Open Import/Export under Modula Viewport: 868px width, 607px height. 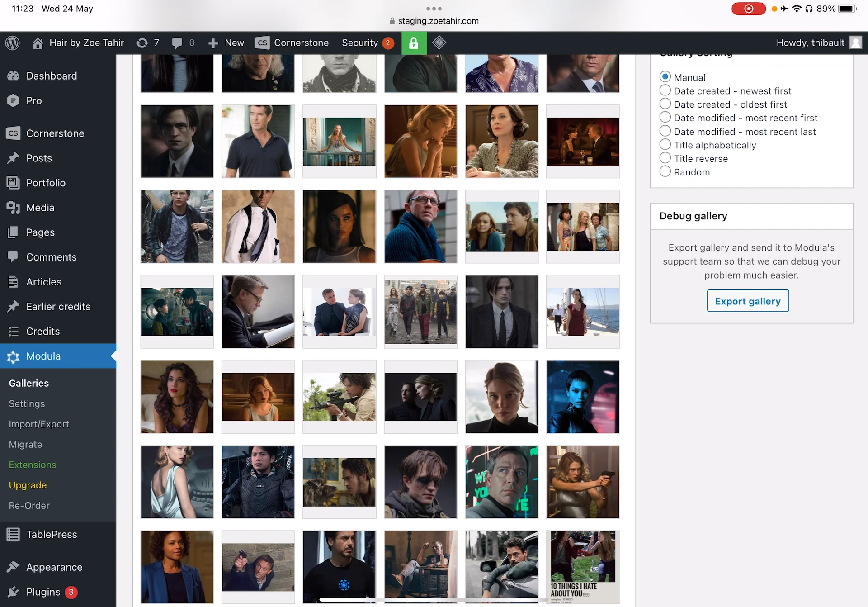39,424
